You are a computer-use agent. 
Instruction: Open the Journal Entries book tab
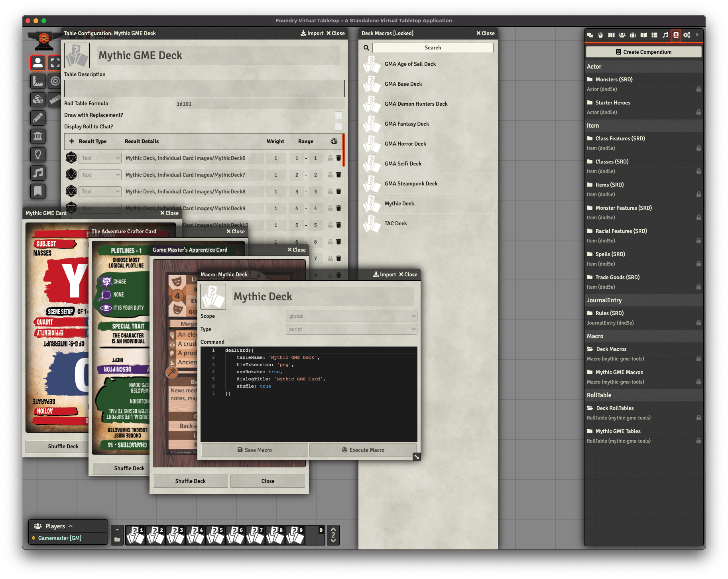click(x=643, y=35)
